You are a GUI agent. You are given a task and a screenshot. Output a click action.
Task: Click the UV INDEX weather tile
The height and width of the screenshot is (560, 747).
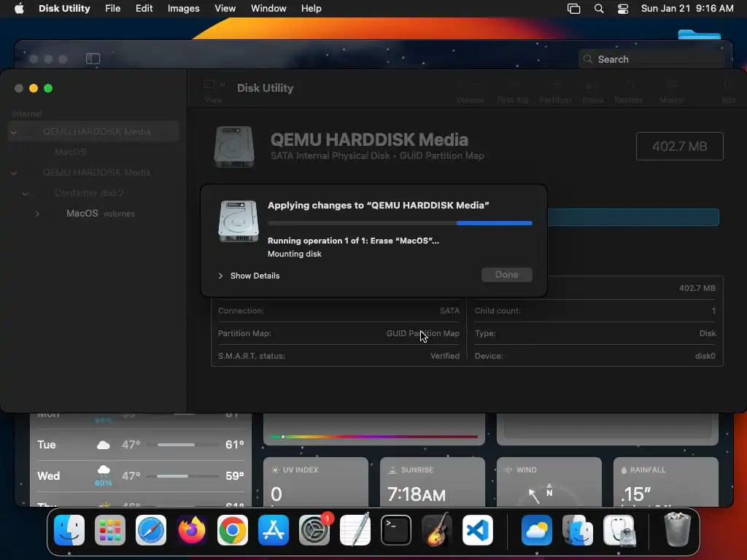[x=316, y=482]
